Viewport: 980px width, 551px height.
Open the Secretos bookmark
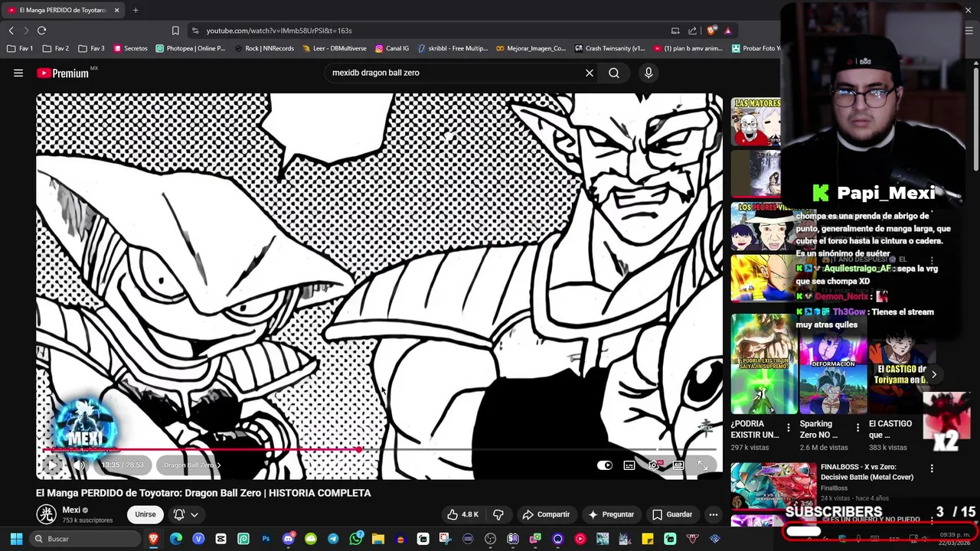coord(130,48)
